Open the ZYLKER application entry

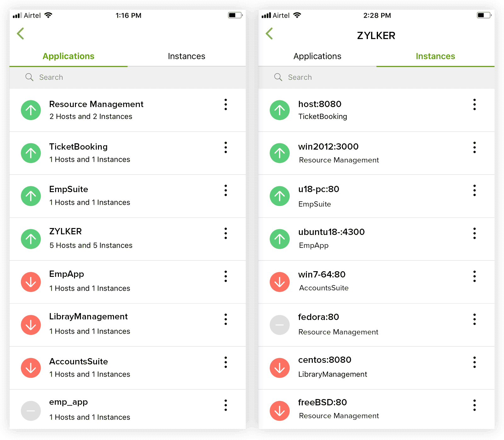[x=128, y=239]
